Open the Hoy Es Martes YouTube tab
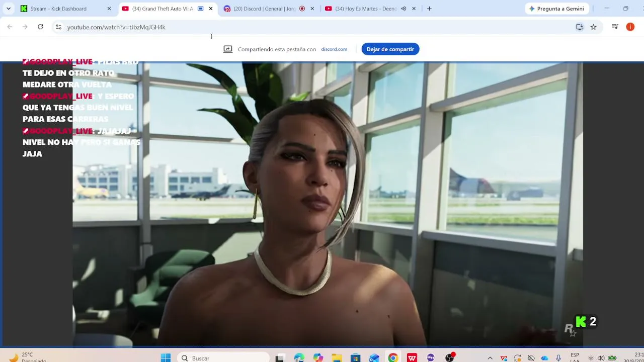This screenshot has width=644, height=362. click(x=371, y=9)
